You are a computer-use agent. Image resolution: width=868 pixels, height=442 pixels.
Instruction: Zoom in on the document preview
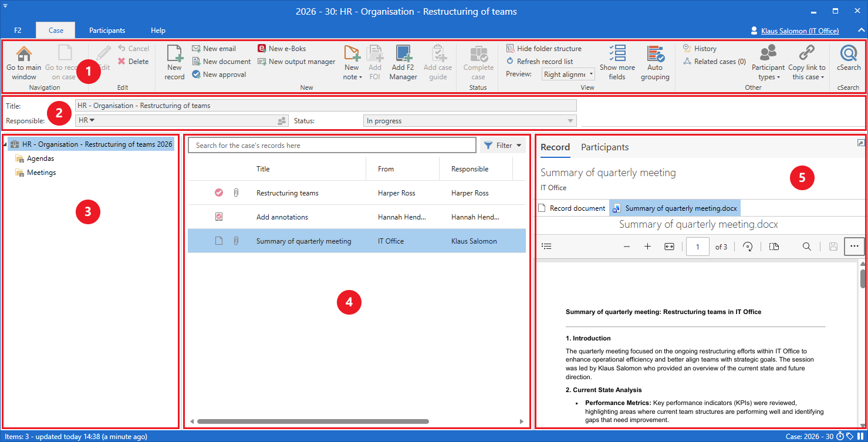tap(647, 247)
